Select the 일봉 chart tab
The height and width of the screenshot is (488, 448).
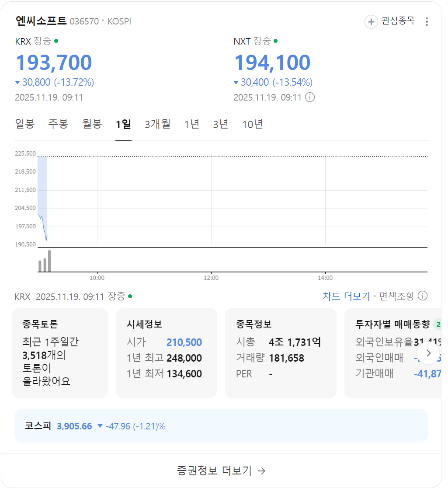[x=25, y=124]
